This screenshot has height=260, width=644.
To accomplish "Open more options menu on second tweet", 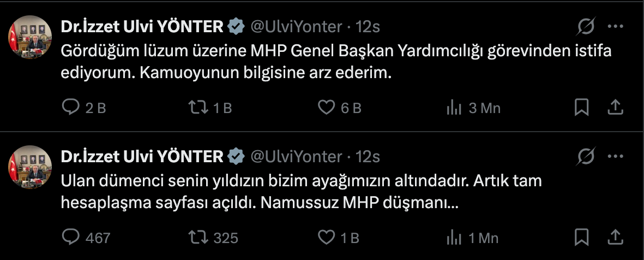I will pos(615,157).
